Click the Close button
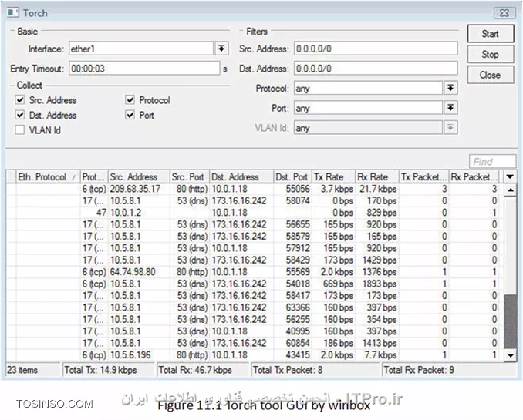This screenshot has height=420, width=523. 491,75
